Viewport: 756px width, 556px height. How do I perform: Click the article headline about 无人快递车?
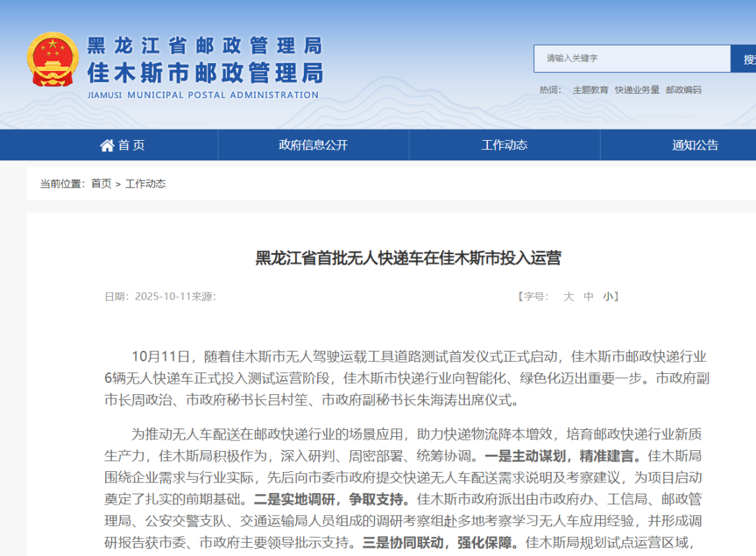(408, 258)
